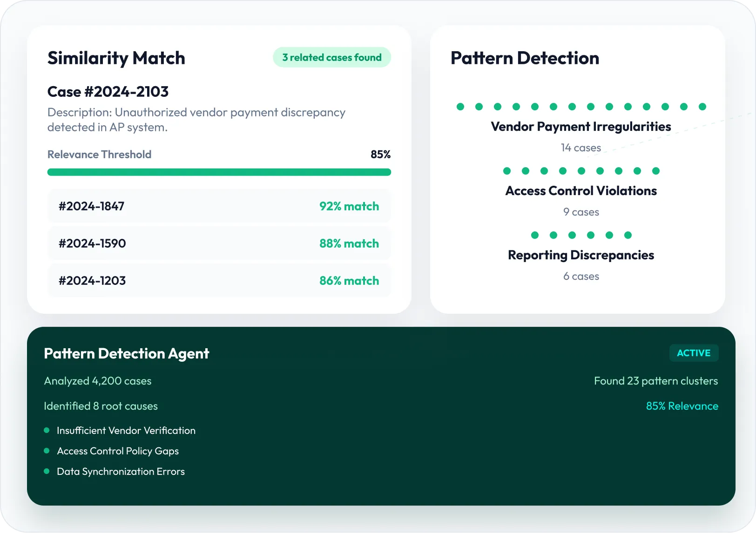Click the last dot in Reporting Discrepancies row

tap(628, 235)
